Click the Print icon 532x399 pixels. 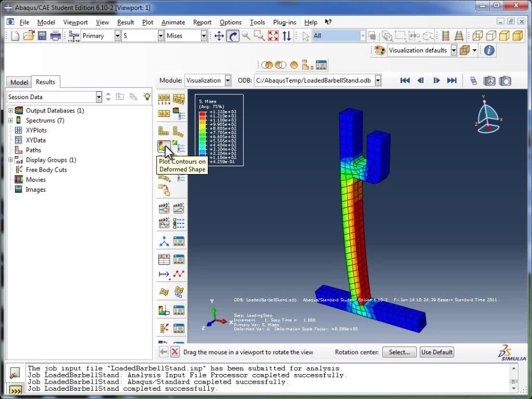(x=55, y=35)
